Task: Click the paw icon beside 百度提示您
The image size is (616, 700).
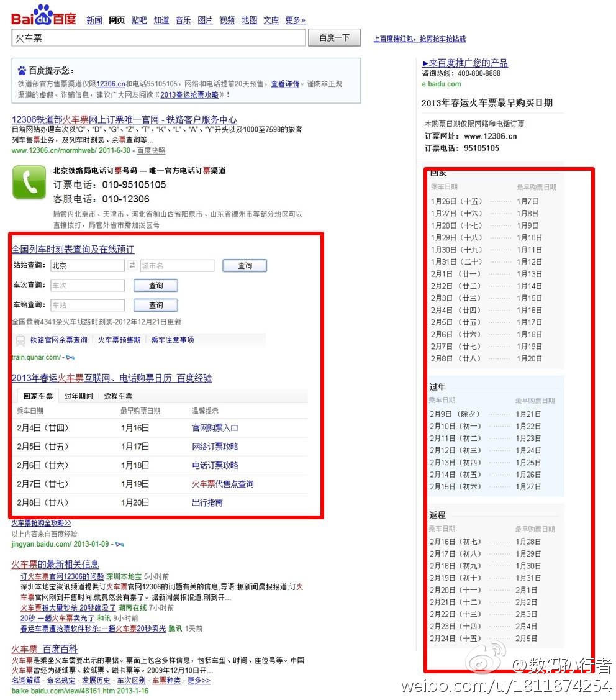Action: coord(22,71)
